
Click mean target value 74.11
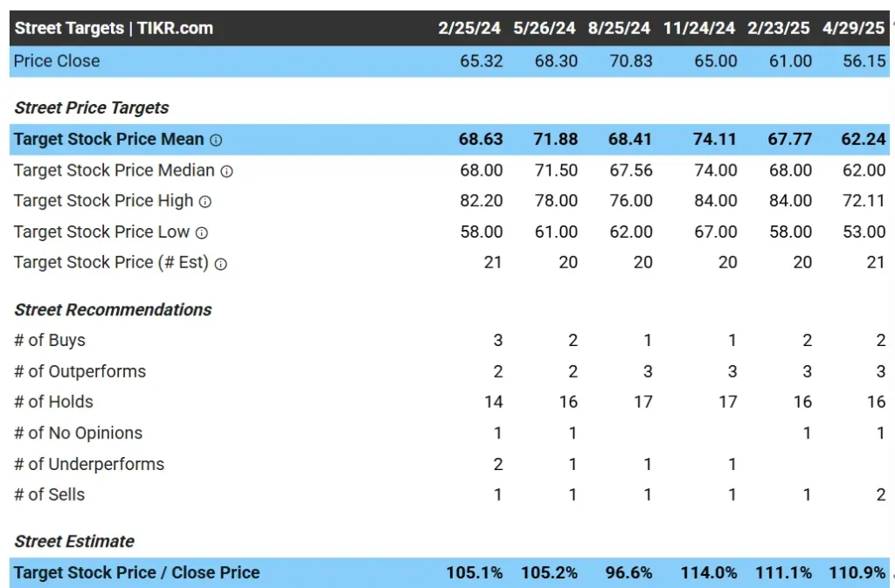pos(715,139)
